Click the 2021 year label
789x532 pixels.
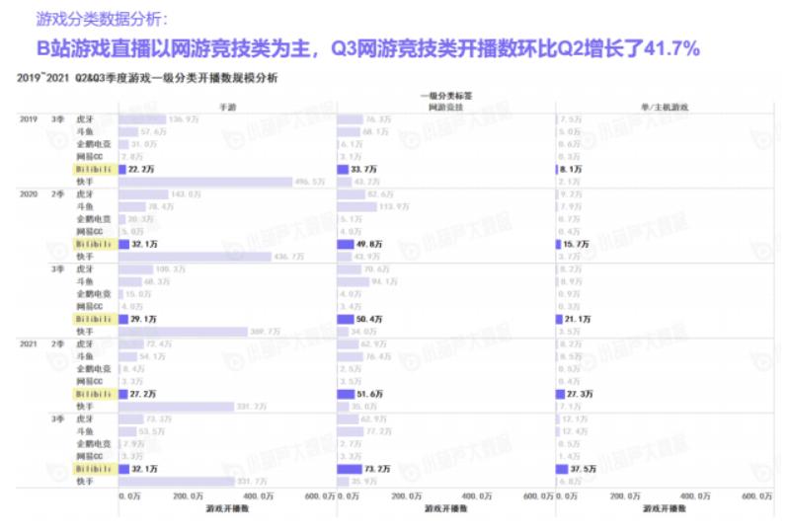pos(29,343)
